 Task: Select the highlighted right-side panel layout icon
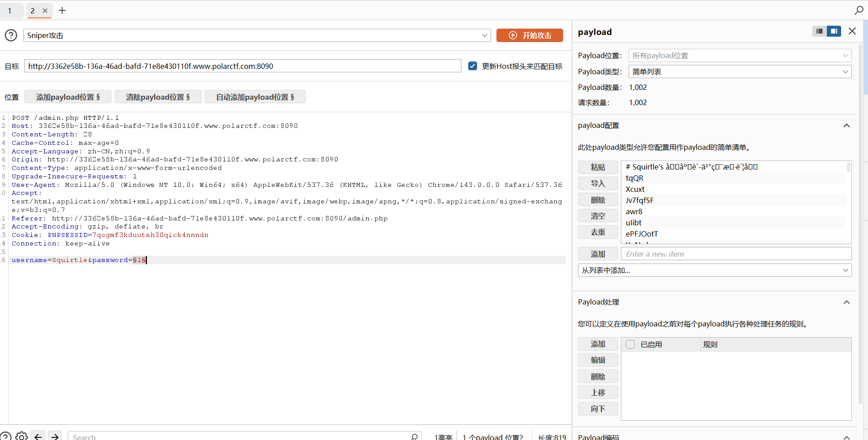point(834,31)
